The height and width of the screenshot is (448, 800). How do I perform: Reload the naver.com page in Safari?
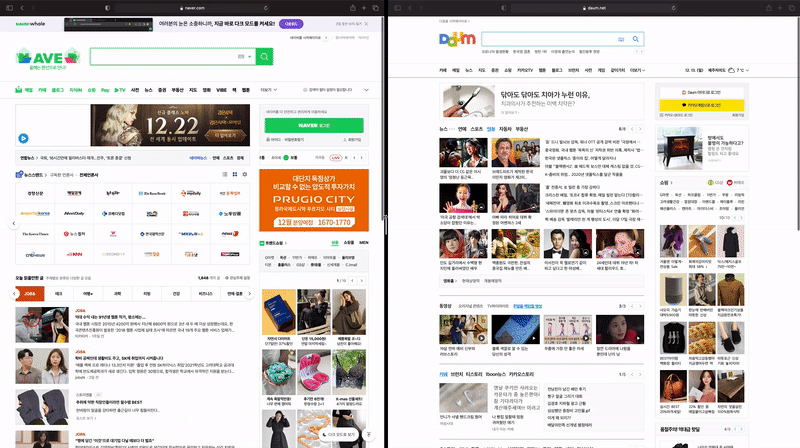tap(266, 8)
